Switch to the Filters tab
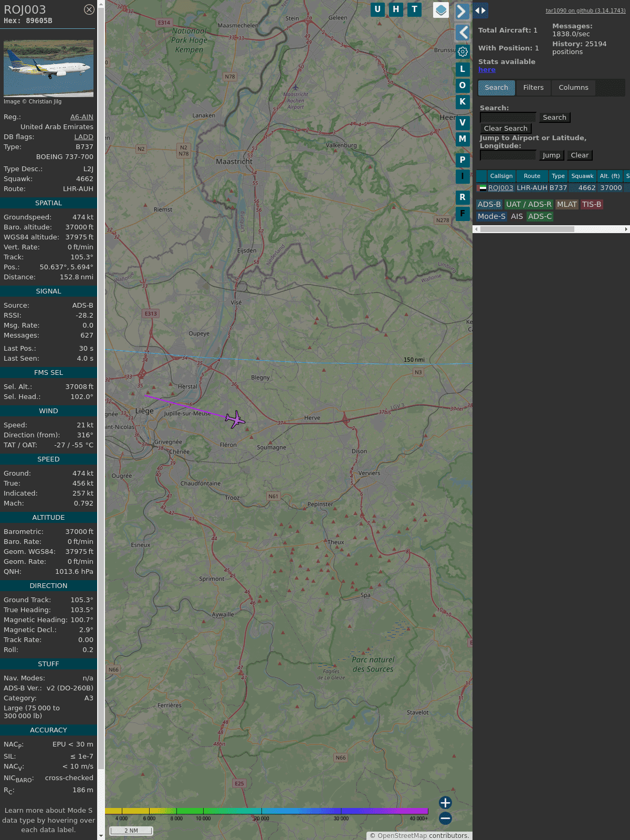Screen dimensions: 630x840 click(x=533, y=88)
